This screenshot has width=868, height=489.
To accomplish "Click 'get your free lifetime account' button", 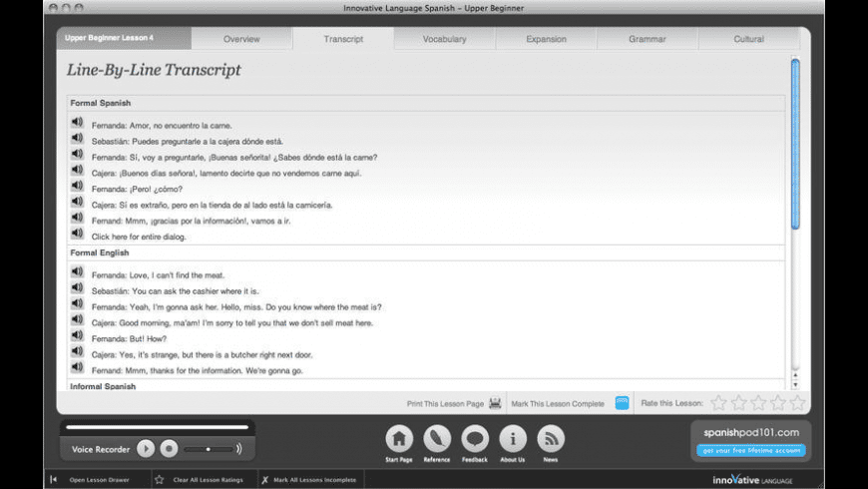I will click(x=751, y=450).
